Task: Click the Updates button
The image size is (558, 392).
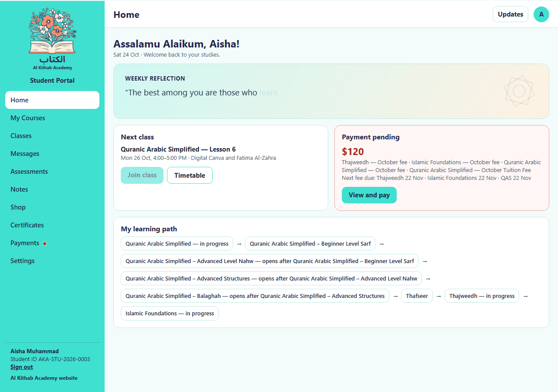Action: point(510,14)
